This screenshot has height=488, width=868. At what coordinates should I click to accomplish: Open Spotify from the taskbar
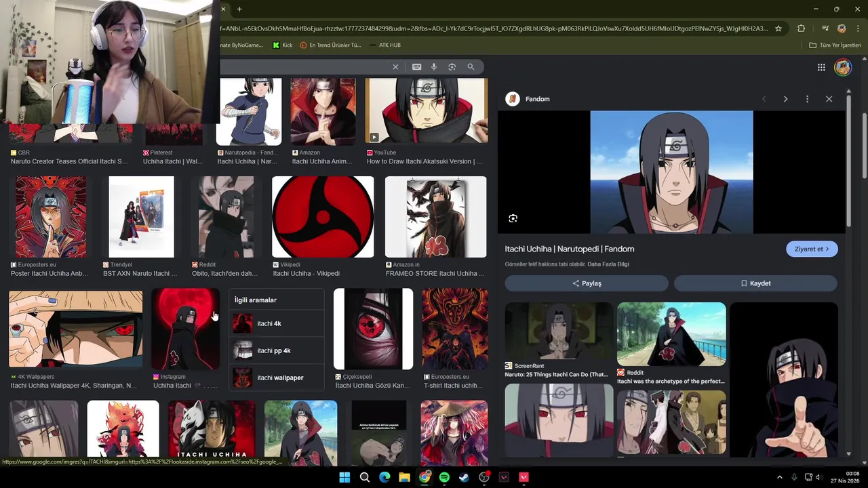coord(444,477)
